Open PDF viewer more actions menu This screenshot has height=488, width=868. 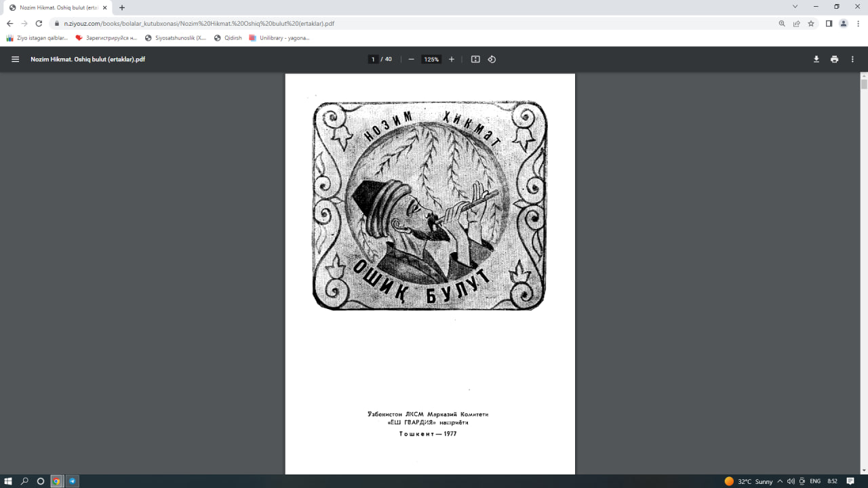852,59
